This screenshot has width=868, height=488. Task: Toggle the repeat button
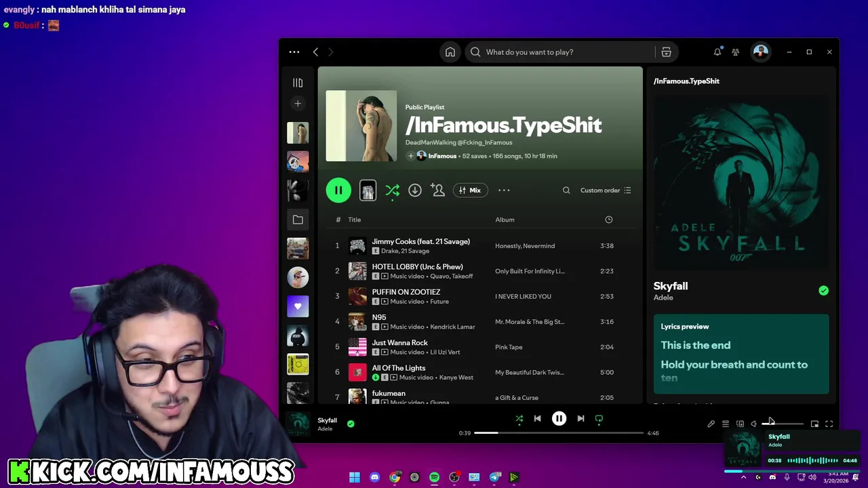(x=599, y=419)
